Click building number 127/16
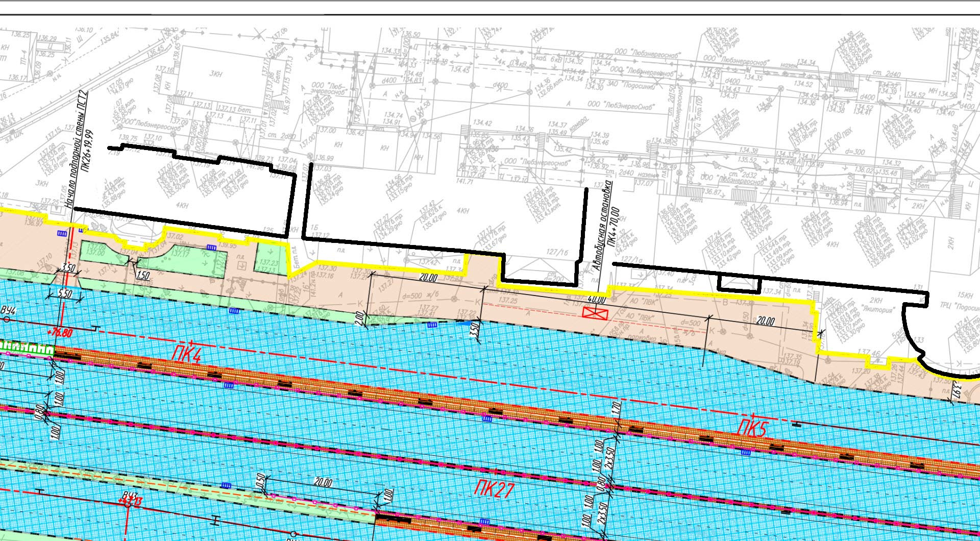980x541 pixels. coord(557,252)
